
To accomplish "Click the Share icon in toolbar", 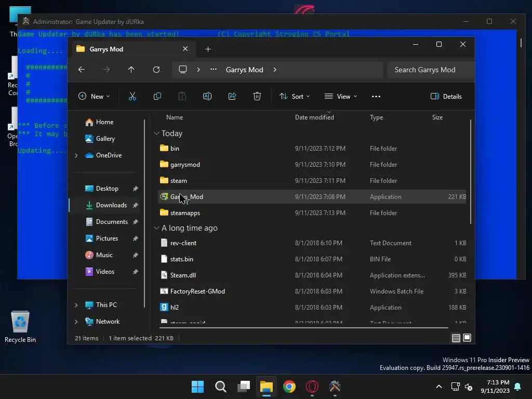I will [232, 96].
